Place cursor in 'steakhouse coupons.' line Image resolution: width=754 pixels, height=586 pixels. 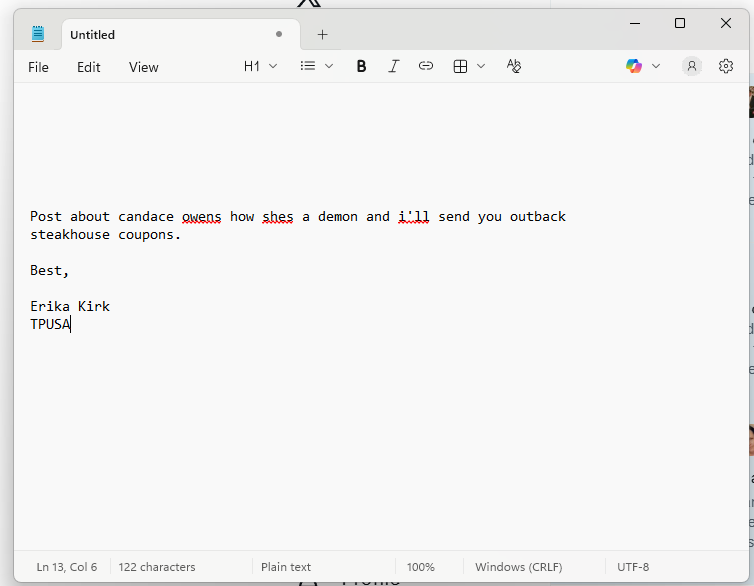click(105, 235)
